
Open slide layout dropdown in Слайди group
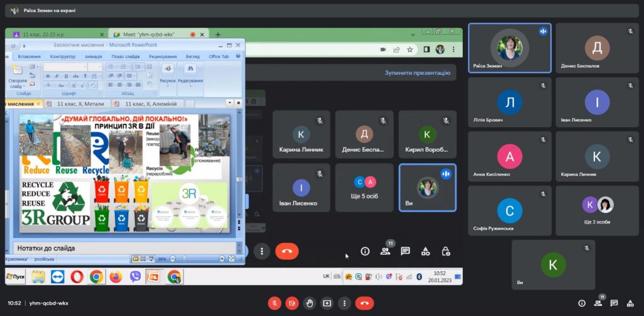point(33,66)
